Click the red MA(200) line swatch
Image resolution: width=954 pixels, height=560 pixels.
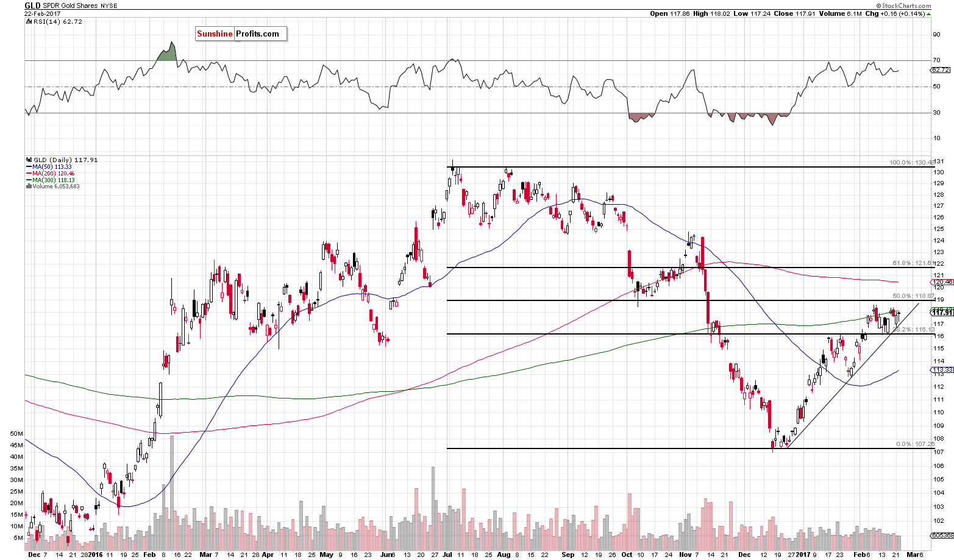(27, 174)
